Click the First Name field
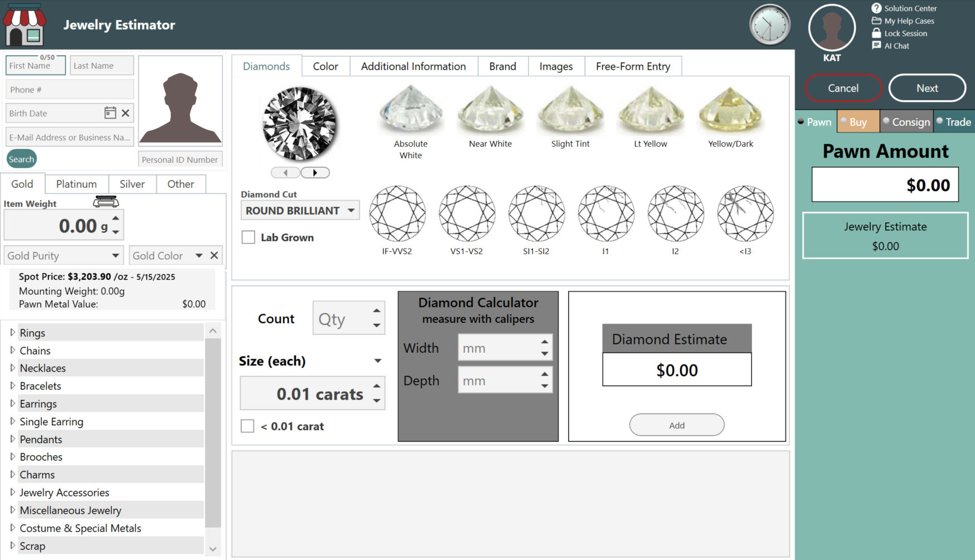The width and height of the screenshot is (975, 560). coord(36,65)
